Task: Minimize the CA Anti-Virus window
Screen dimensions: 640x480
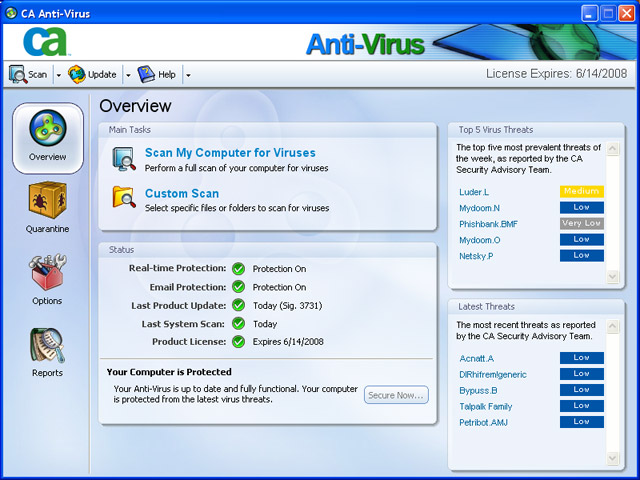Action: pyautogui.click(x=589, y=13)
